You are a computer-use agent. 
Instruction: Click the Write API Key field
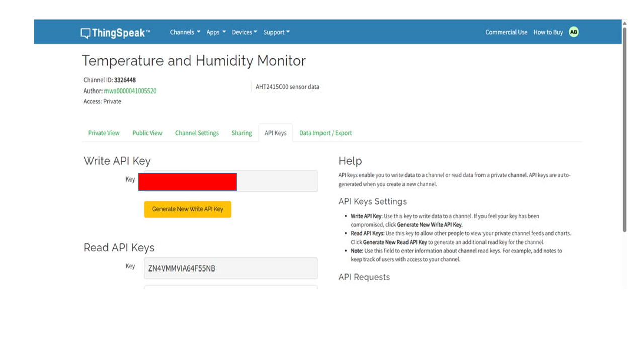(276, 181)
